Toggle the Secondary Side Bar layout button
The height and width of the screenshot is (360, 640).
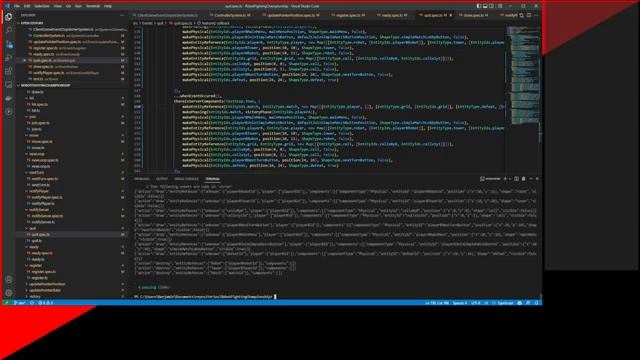[x=491, y=6]
